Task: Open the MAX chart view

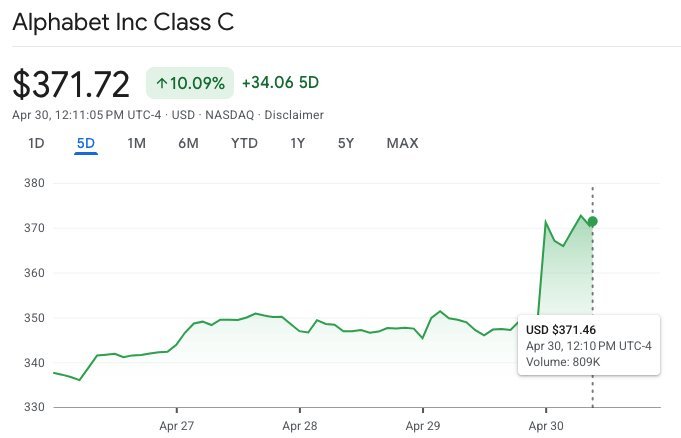Action: [x=402, y=143]
